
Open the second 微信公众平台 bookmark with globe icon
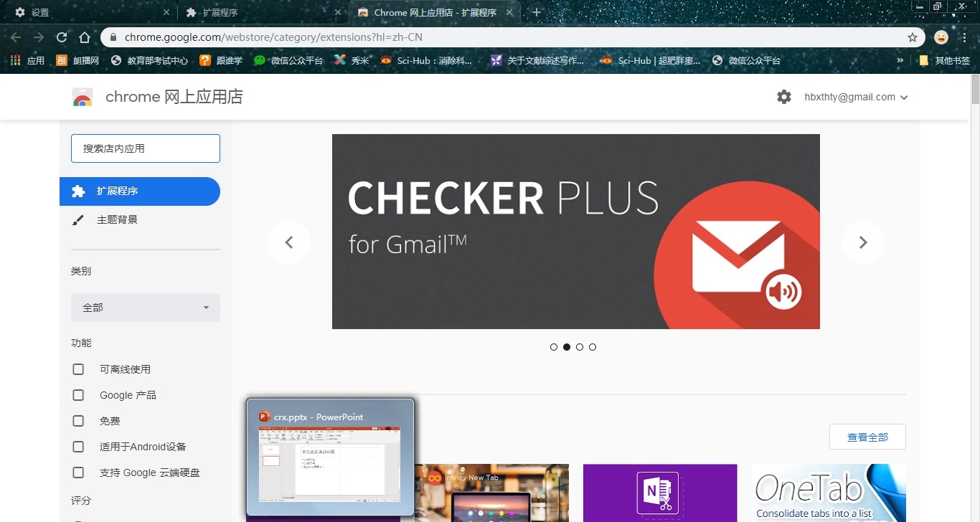click(746, 61)
